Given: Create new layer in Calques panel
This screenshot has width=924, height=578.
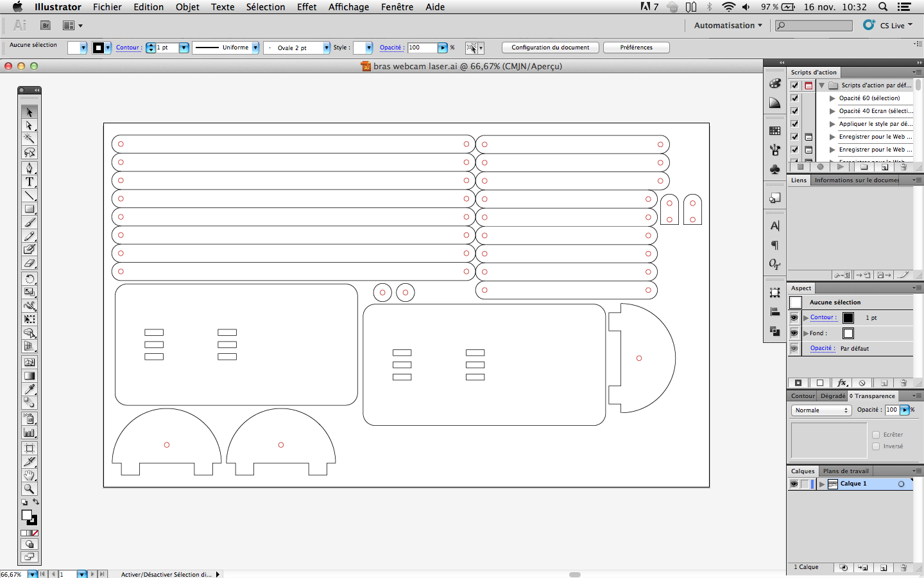Looking at the screenshot, I should click(884, 568).
